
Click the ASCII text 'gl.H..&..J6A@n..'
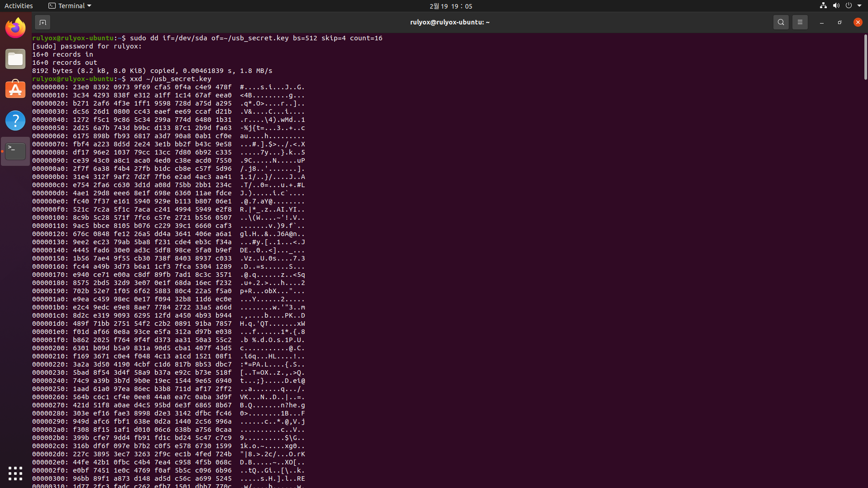click(x=272, y=234)
